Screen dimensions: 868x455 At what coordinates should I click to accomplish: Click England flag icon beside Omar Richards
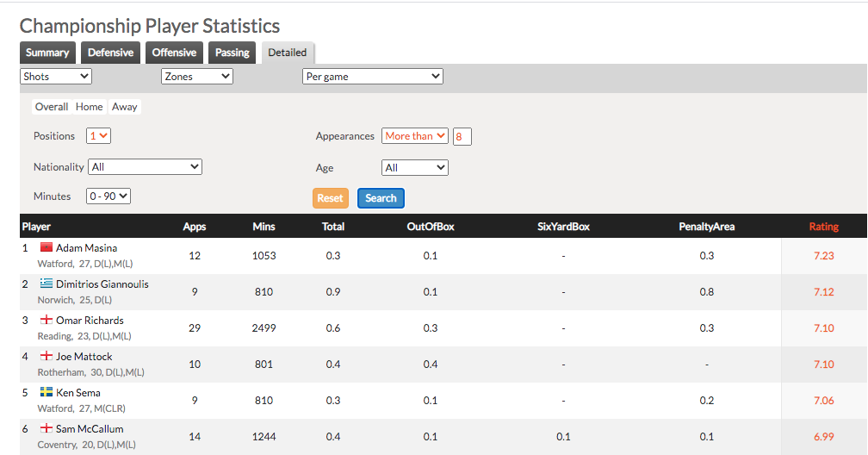(x=46, y=320)
